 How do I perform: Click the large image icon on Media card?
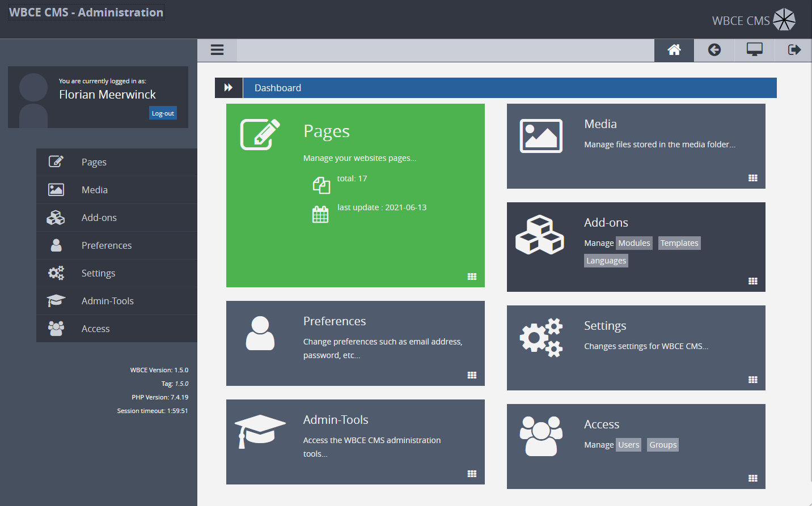coord(542,136)
